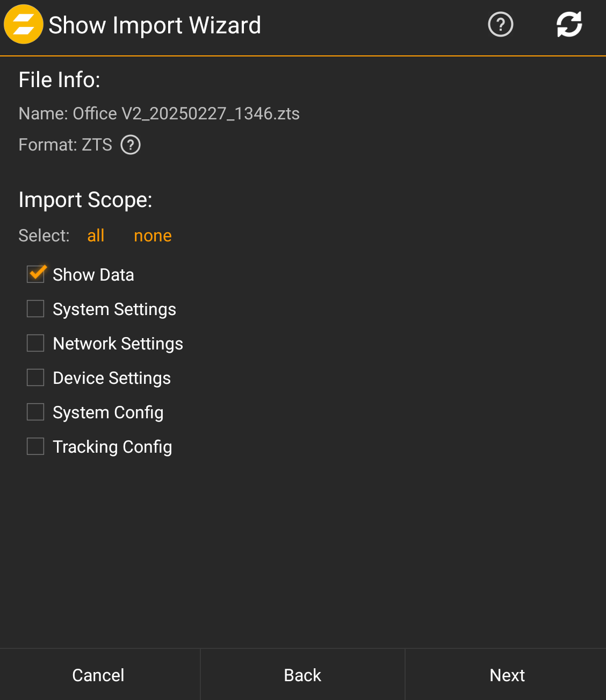
Task: Click the app logo in the title bar
Action: tap(23, 24)
